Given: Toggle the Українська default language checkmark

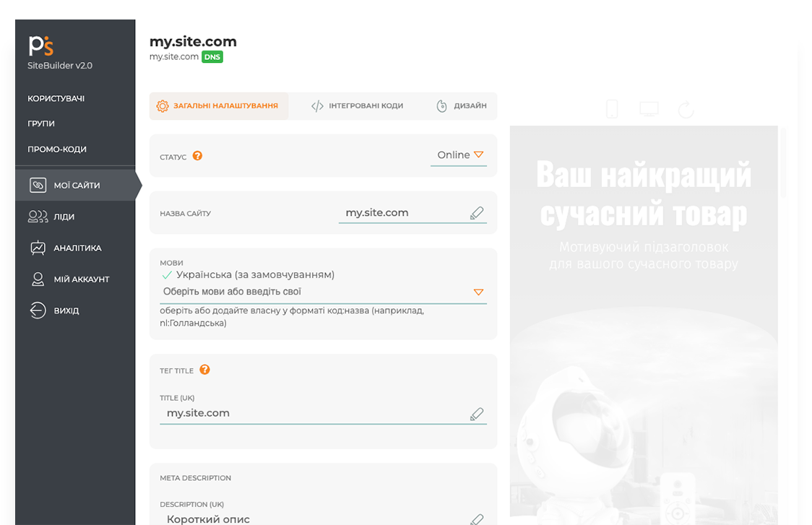Looking at the screenshot, I should [x=167, y=275].
